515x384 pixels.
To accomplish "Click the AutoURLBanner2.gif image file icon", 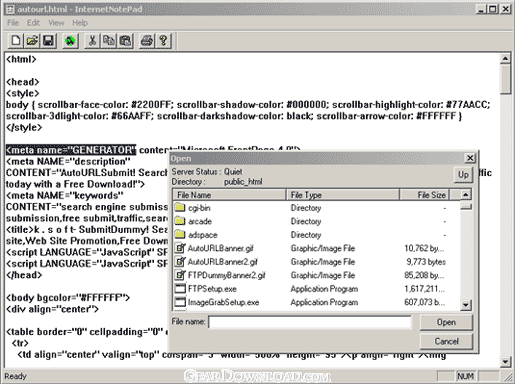I will (180, 261).
